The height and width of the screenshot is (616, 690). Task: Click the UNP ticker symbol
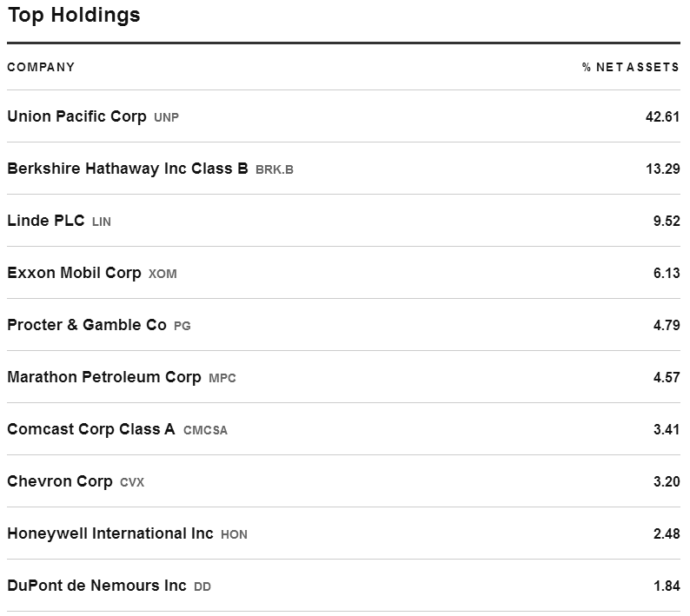[x=166, y=117]
